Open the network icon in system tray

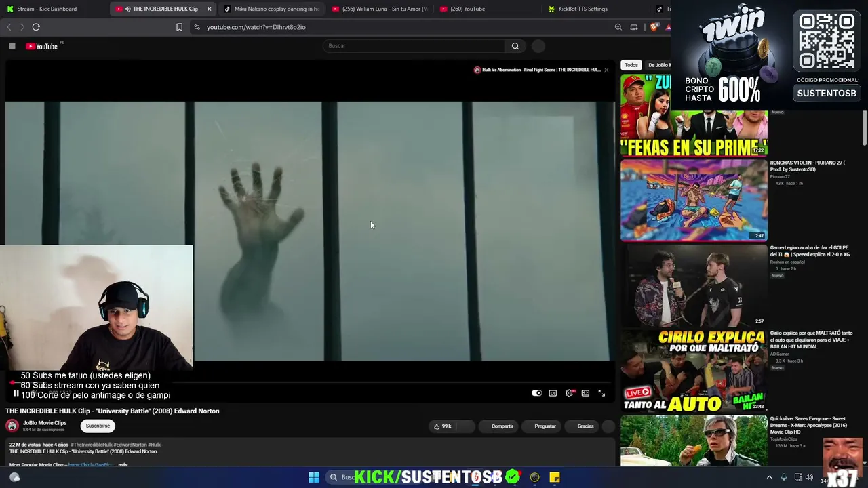click(798, 477)
